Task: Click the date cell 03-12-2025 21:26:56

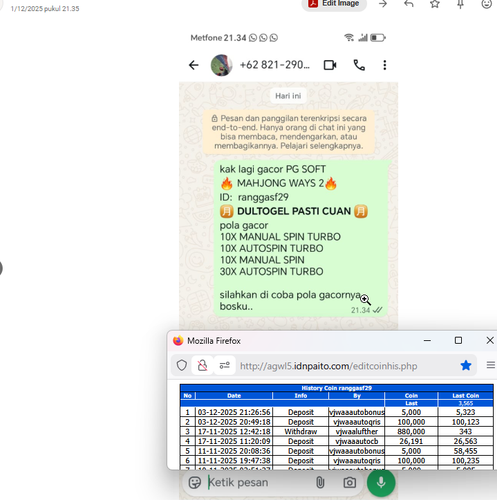Action: 234,412
